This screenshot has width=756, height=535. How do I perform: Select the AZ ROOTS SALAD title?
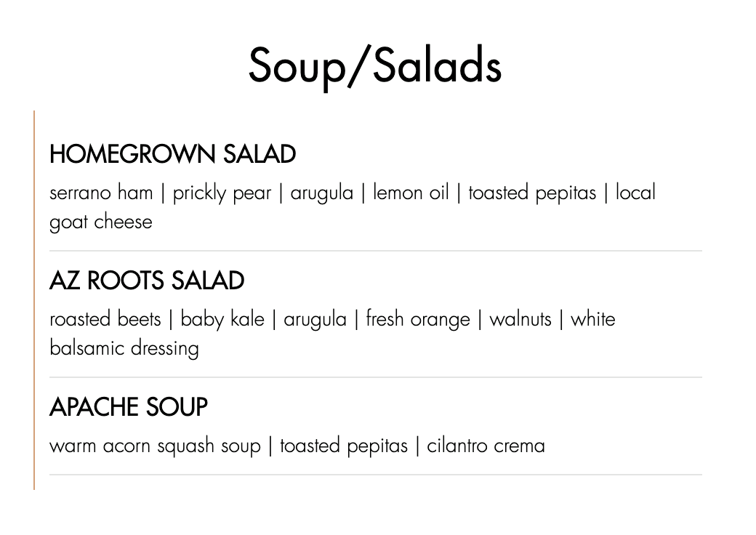click(x=147, y=281)
